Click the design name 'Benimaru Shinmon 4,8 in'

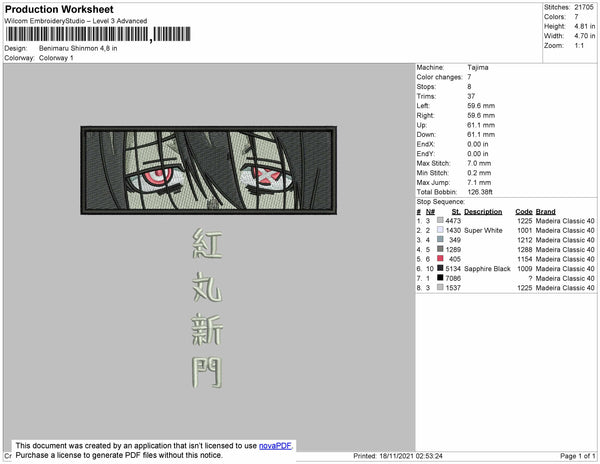(78, 49)
